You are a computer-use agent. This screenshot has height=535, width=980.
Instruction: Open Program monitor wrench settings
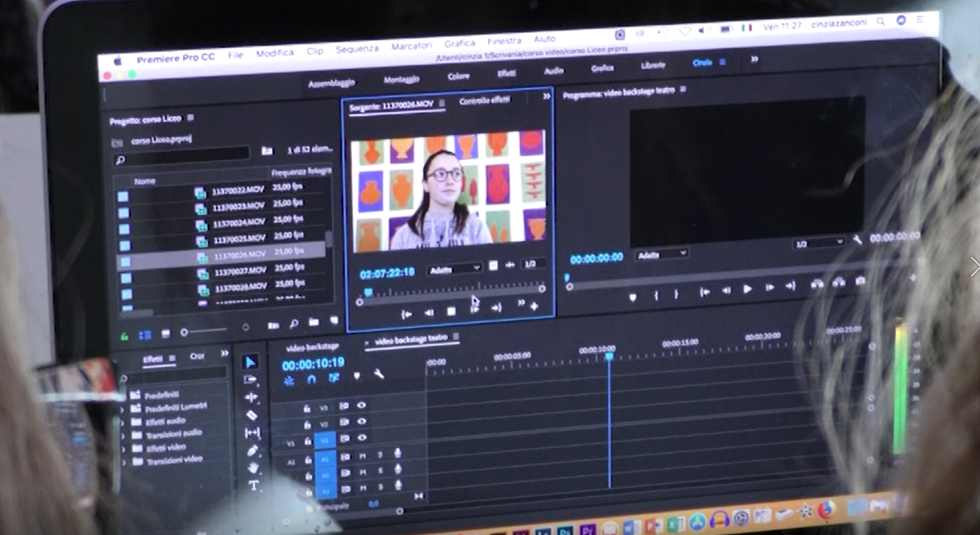coord(857,239)
